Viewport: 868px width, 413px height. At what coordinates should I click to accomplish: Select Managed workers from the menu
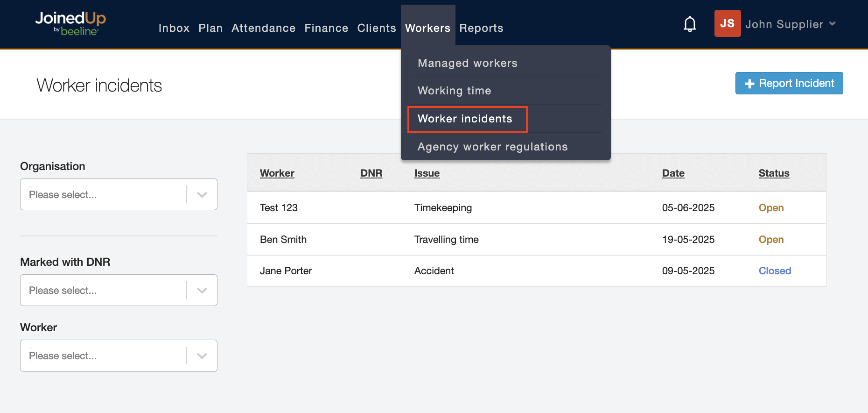[467, 63]
